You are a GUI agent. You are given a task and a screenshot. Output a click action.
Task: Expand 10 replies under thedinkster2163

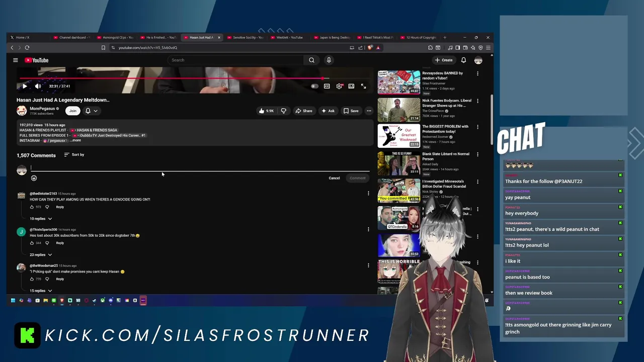click(41, 219)
